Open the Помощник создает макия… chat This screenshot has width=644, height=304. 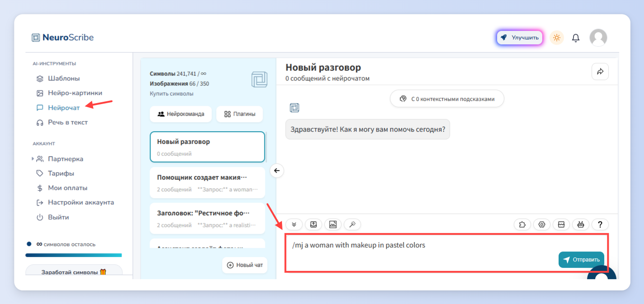click(207, 182)
